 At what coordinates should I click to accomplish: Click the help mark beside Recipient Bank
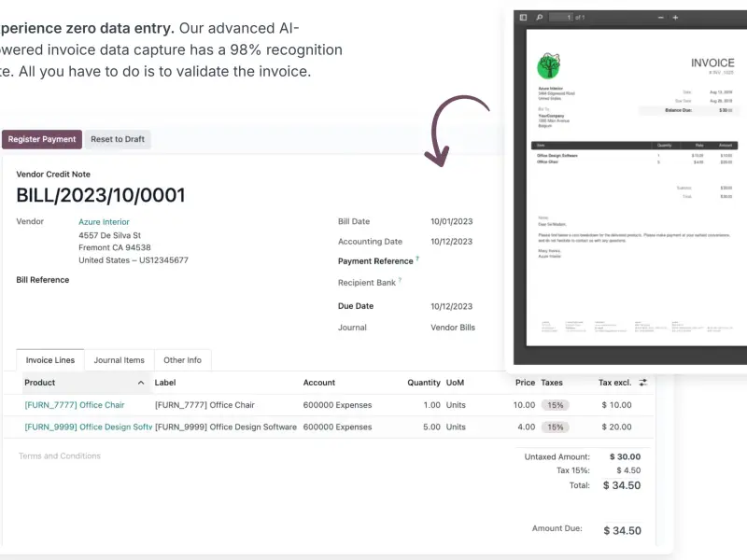[400, 280]
